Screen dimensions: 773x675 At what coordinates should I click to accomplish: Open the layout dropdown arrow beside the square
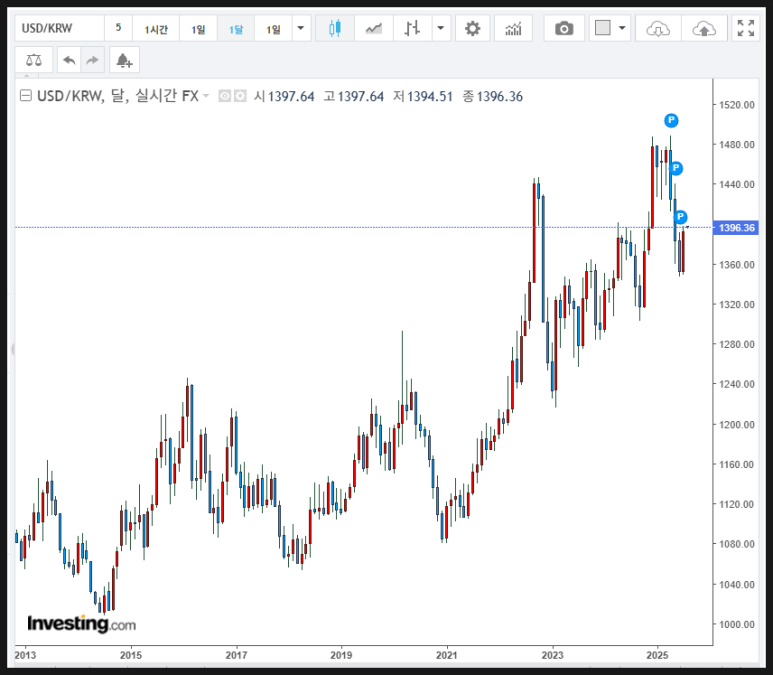622,29
